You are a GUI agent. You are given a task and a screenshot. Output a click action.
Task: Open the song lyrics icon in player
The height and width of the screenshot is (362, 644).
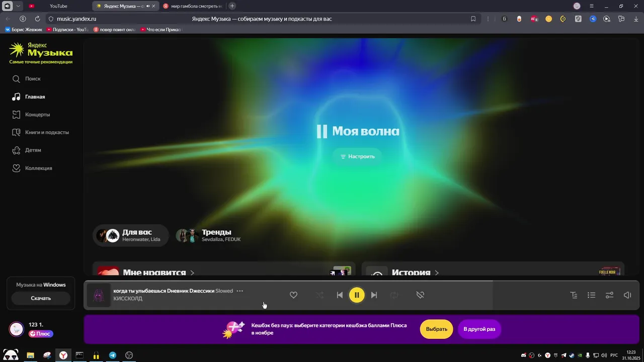coord(574,295)
